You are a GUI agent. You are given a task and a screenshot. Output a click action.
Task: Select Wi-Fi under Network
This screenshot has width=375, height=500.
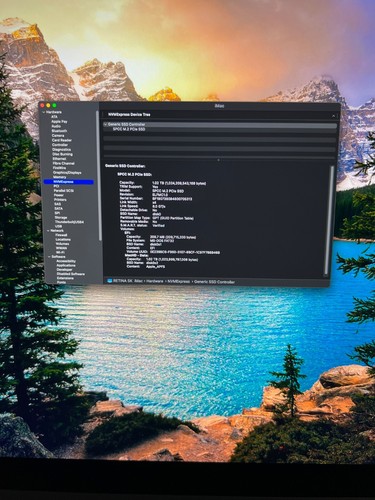(x=60, y=253)
